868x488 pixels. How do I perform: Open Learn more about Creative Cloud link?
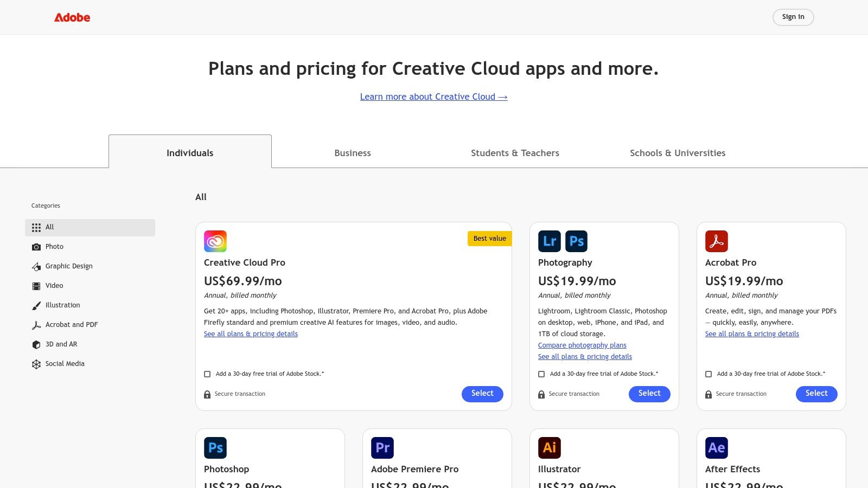[x=434, y=97]
